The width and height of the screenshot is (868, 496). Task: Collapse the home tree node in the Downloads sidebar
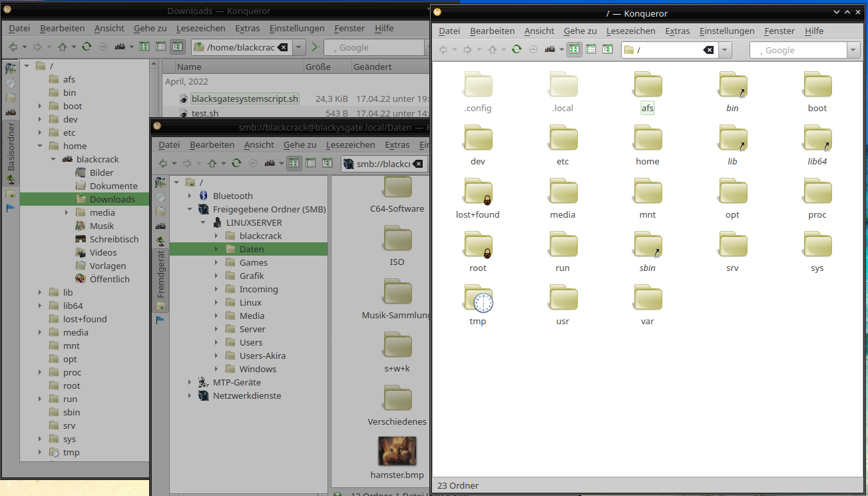[x=40, y=146]
